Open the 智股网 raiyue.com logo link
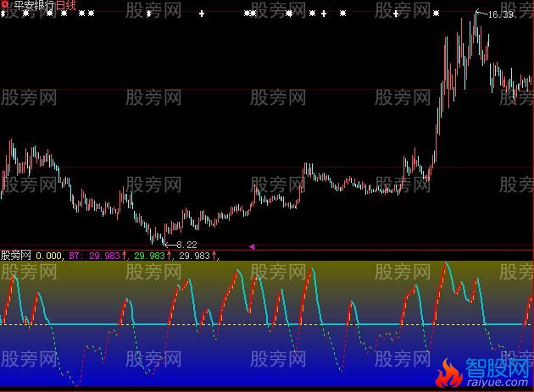Viewport: 534px width, 392px height. pos(498,373)
